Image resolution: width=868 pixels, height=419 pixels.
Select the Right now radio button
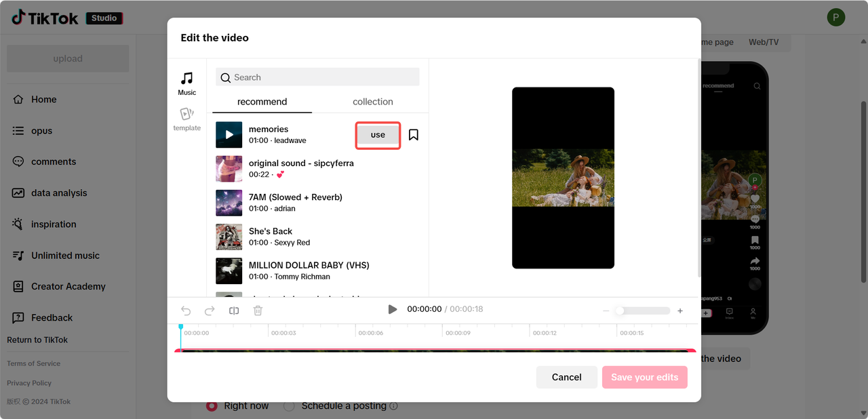[x=212, y=405]
